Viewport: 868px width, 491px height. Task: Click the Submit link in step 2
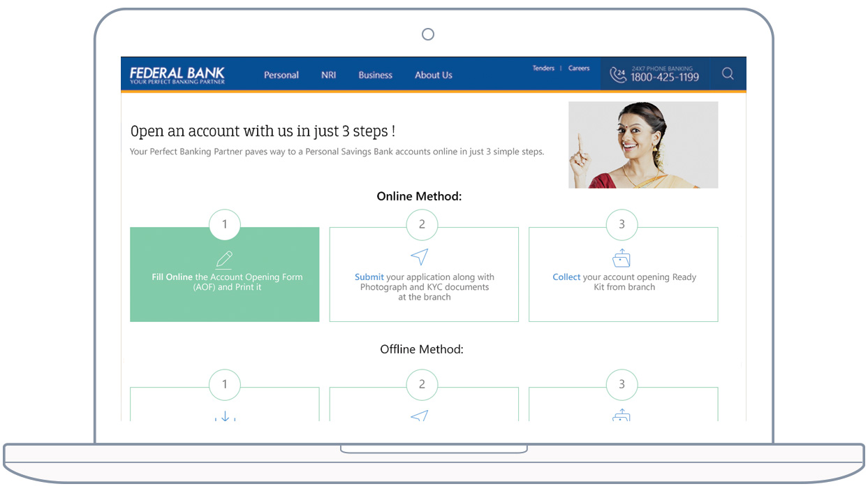[x=369, y=277]
